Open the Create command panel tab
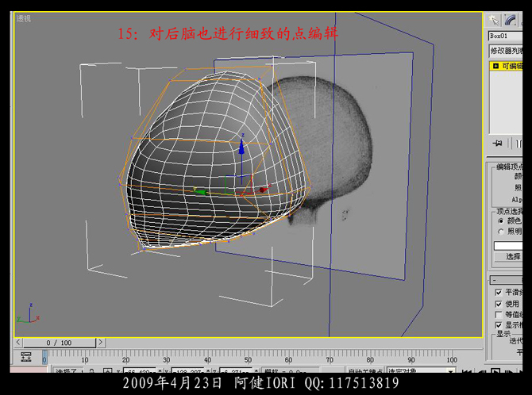The height and width of the screenshot is (395, 532). point(494,20)
